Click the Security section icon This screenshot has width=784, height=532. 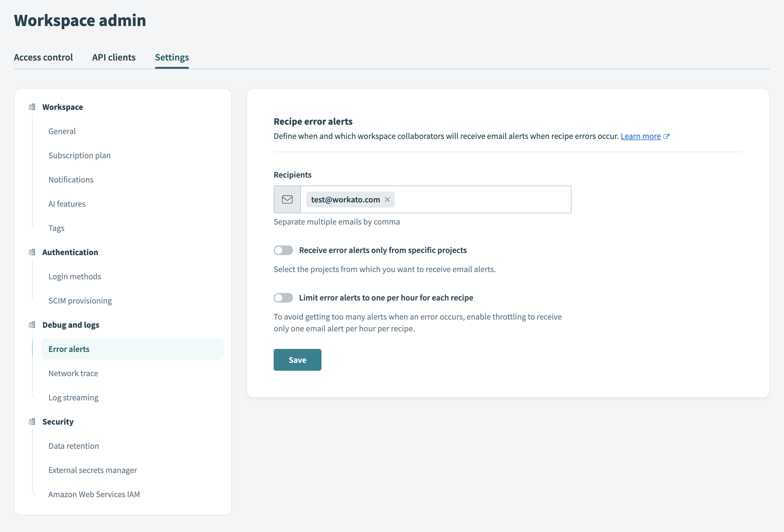32,422
